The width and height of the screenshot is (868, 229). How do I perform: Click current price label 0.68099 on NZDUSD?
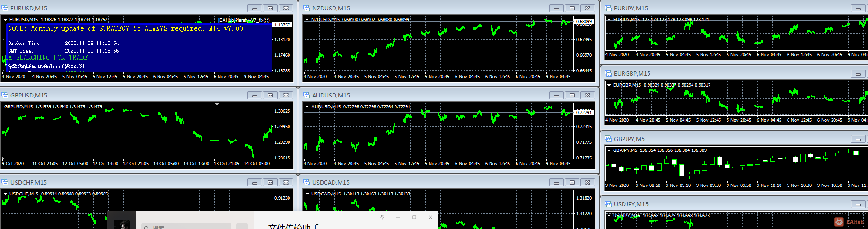584,22
